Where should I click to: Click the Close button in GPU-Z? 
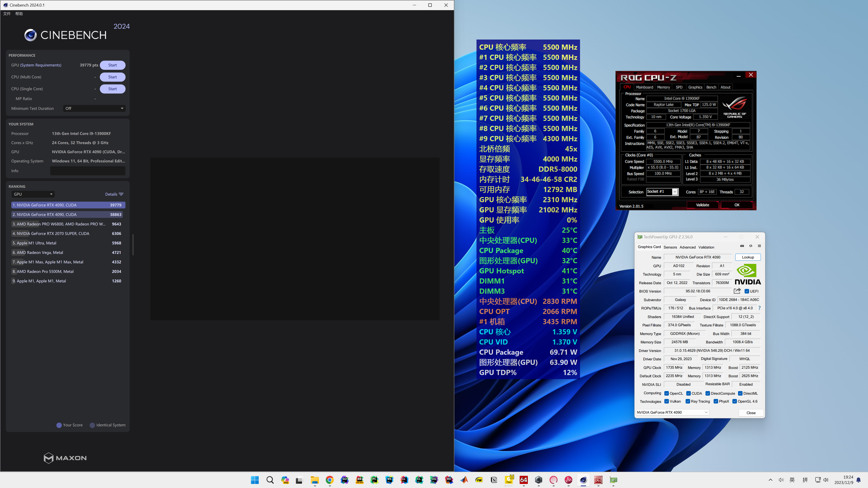[751, 413]
